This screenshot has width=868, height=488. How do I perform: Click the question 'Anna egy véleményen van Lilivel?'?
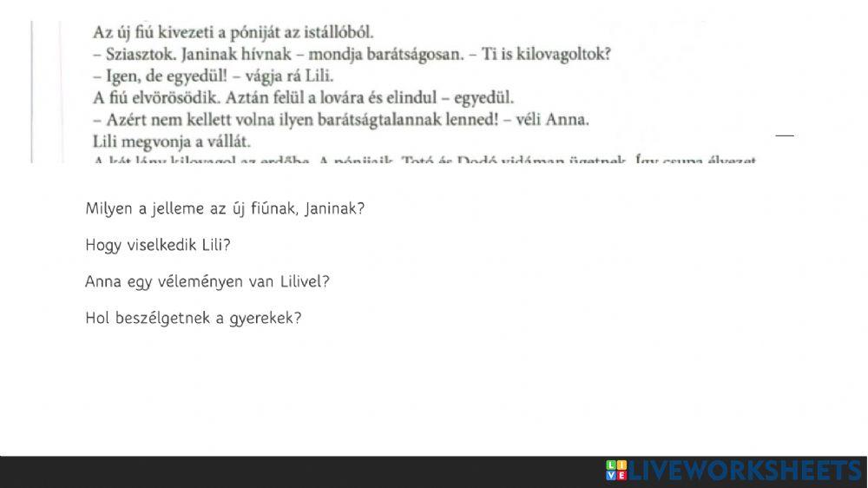tap(207, 281)
